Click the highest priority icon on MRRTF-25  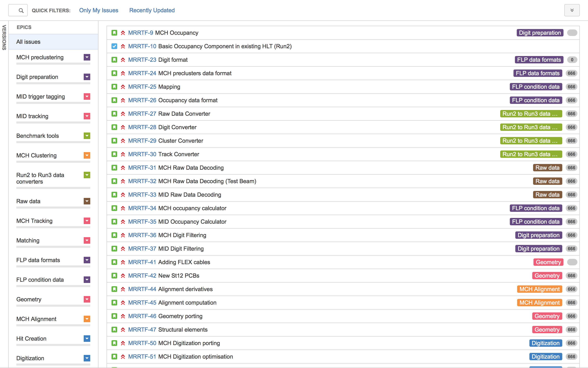[x=123, y=87]
